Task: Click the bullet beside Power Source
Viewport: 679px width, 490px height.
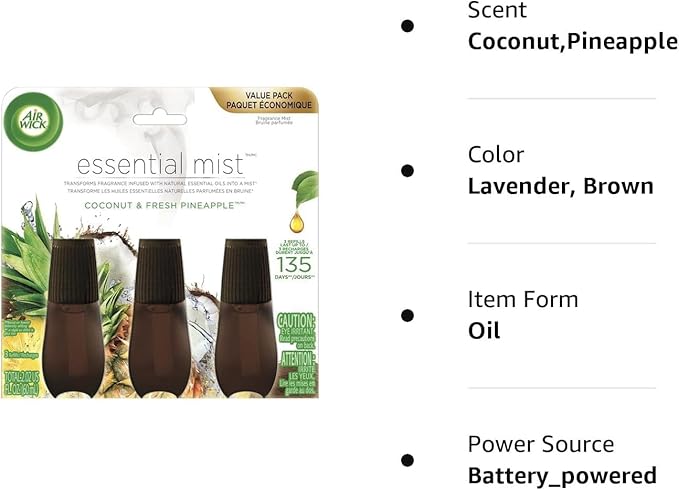Action: point(407,460)
